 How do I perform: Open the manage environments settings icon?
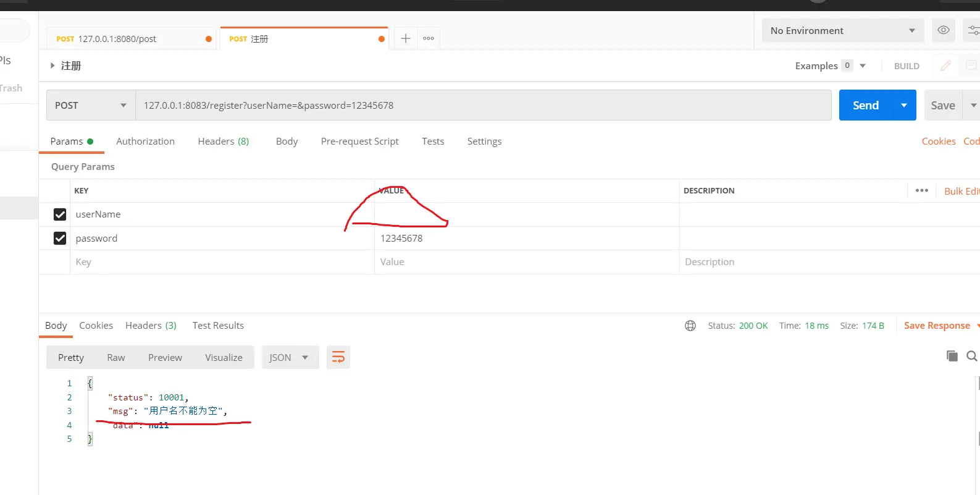pos(973,30)
